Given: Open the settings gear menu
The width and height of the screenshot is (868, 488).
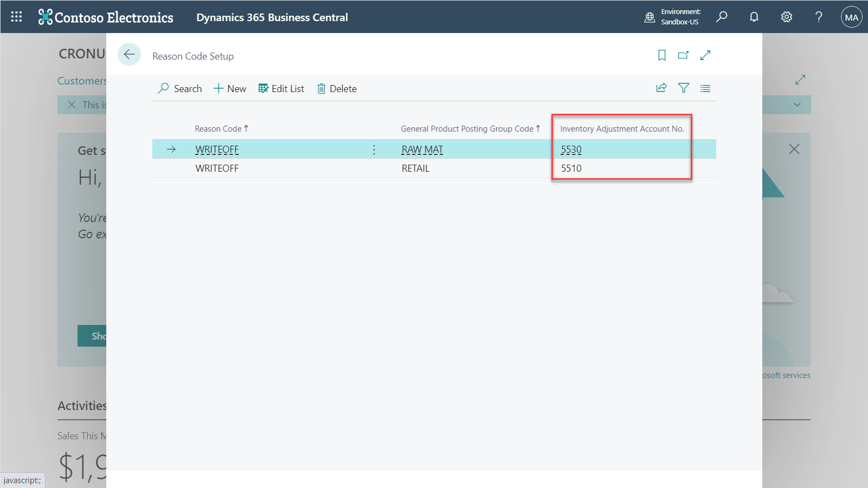Looking at the screenshot, I should (787, 17).
